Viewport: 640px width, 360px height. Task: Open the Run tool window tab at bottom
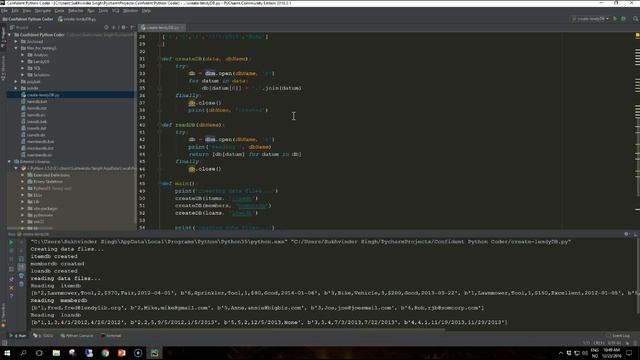point(18,336)
